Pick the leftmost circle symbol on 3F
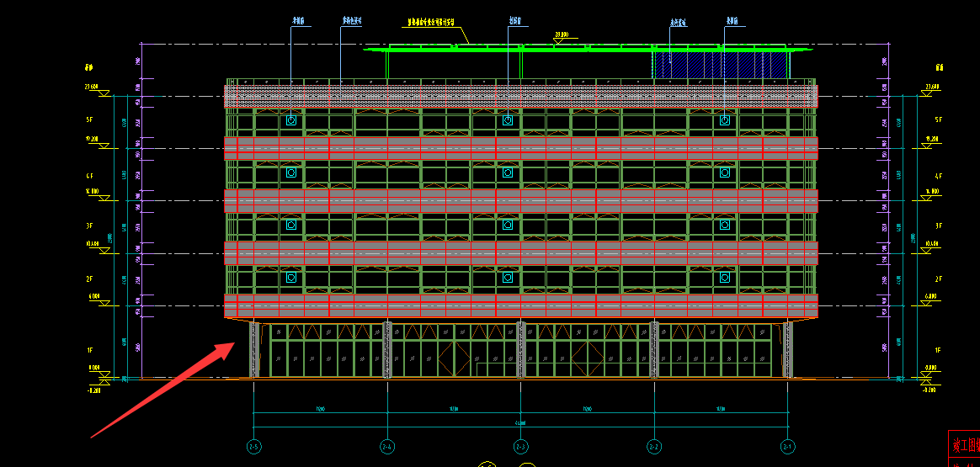 click(x=291, y=224)
